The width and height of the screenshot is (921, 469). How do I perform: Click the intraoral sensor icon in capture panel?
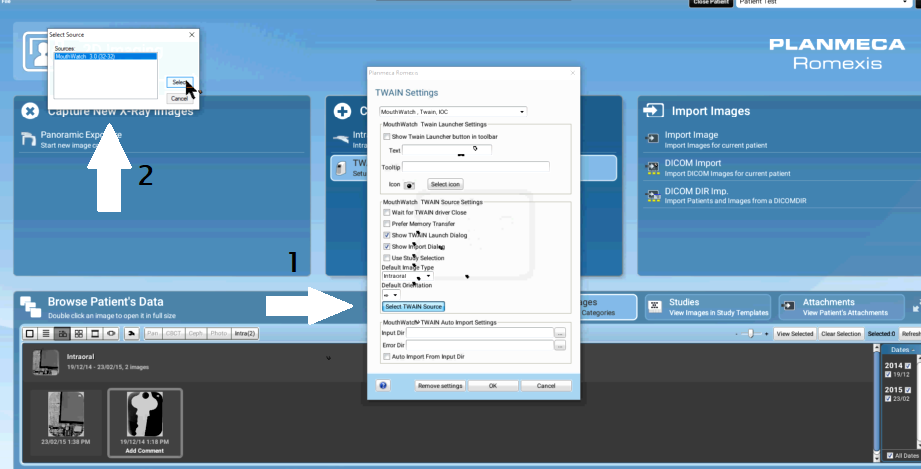pyautogui.click(x=341, y=139)
